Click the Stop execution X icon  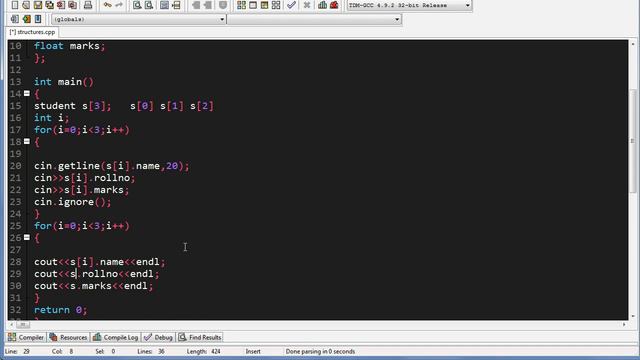[307, 5]
